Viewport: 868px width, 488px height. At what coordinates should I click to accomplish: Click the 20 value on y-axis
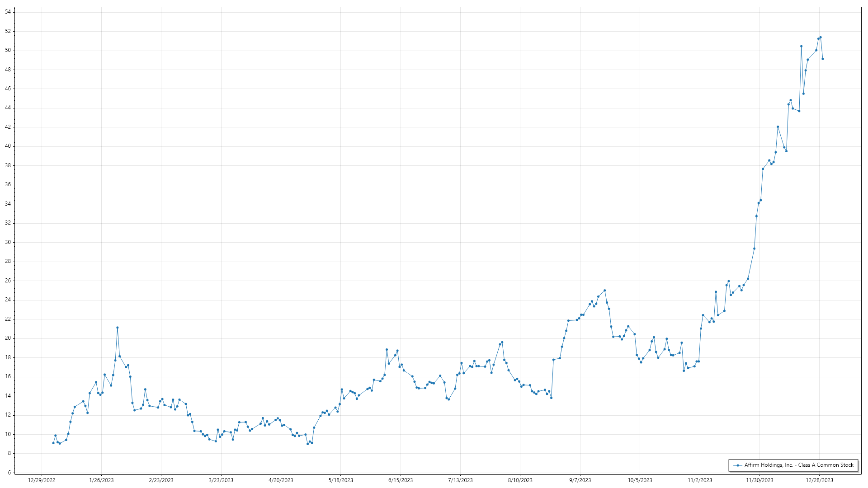(x=8, y=338)
